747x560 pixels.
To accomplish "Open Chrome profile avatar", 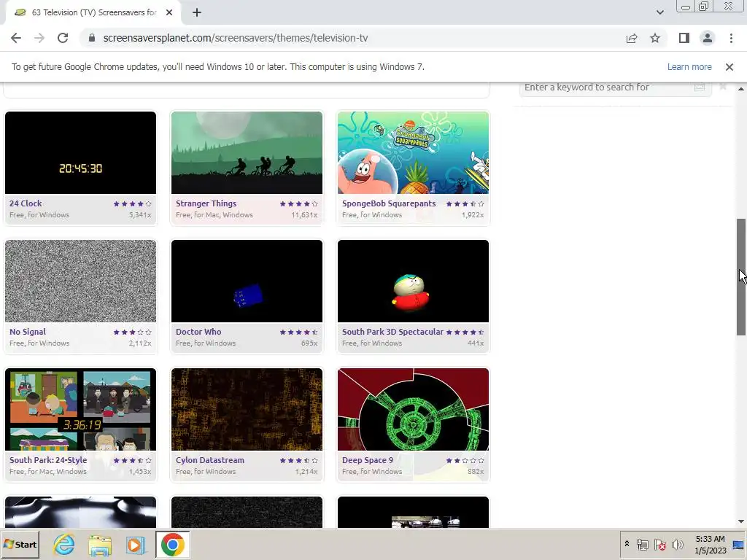I will (708, 38).
